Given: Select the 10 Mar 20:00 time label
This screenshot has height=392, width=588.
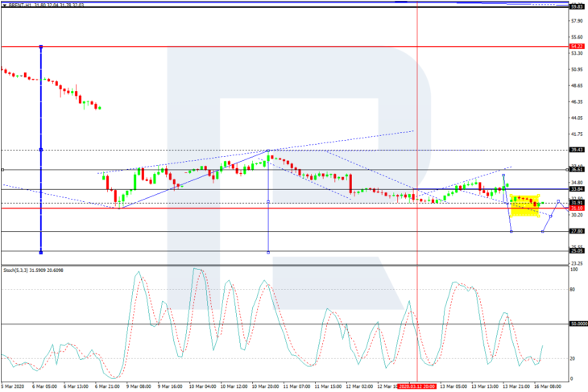Looking at the screenshot, I should [265, 386].
